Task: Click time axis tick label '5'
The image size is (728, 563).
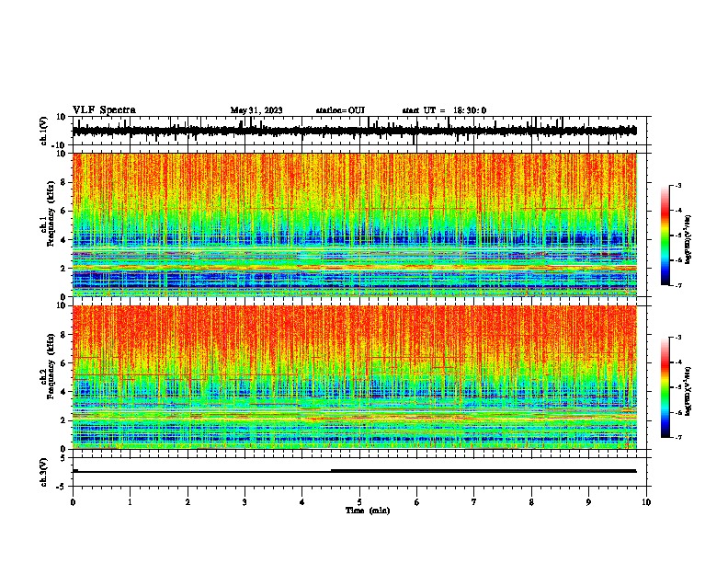Action: coord(359,502)
